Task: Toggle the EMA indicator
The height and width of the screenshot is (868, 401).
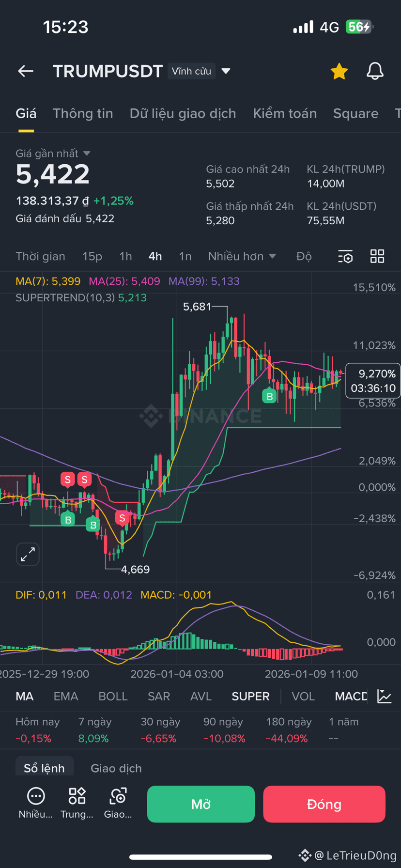Action: [66, 697]
